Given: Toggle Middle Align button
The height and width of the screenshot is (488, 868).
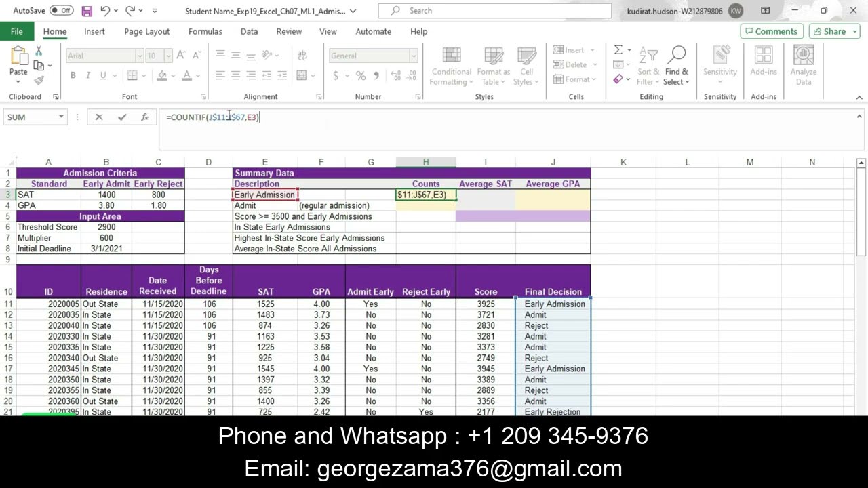Looking at the screenshot, I should (235, 56).
